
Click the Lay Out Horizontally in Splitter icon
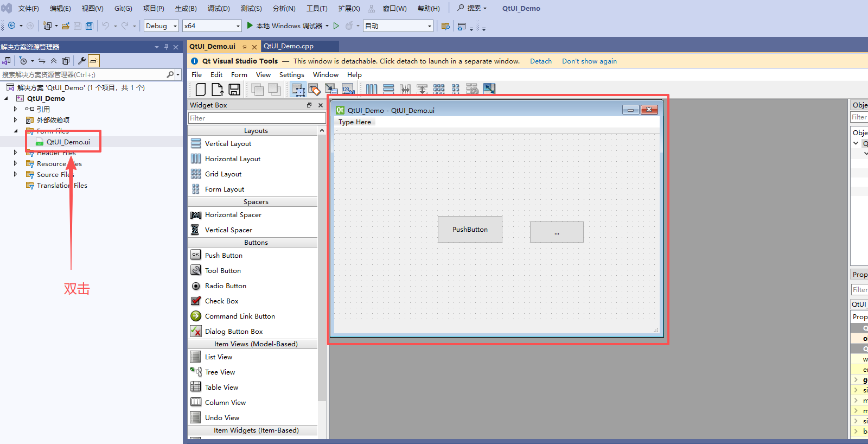(405, 90)
